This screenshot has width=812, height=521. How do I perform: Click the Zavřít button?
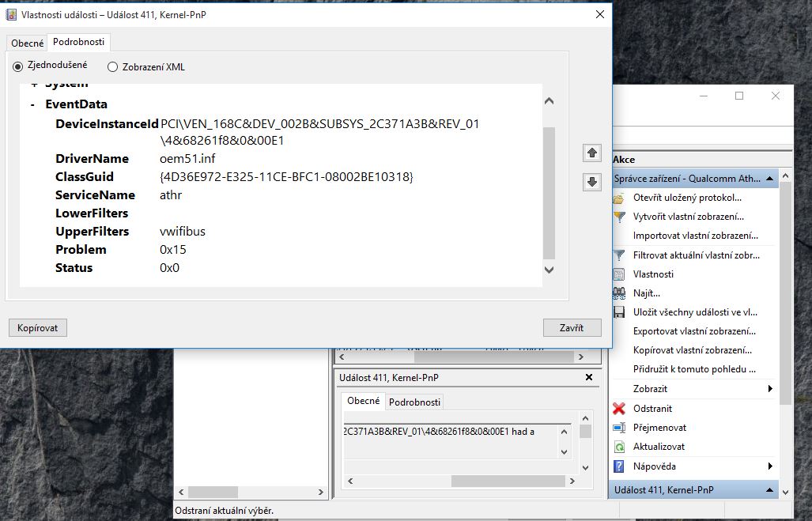click(x=572, y=328)
